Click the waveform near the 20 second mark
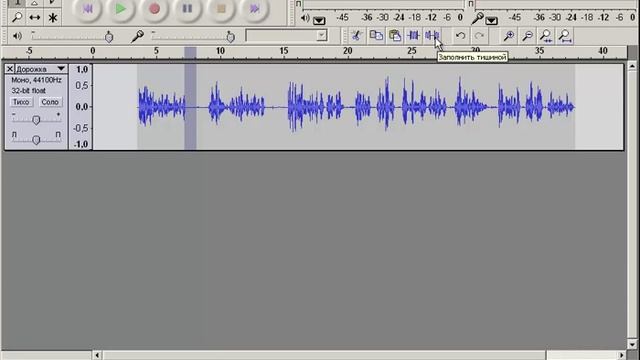 (x=348, y=107)
